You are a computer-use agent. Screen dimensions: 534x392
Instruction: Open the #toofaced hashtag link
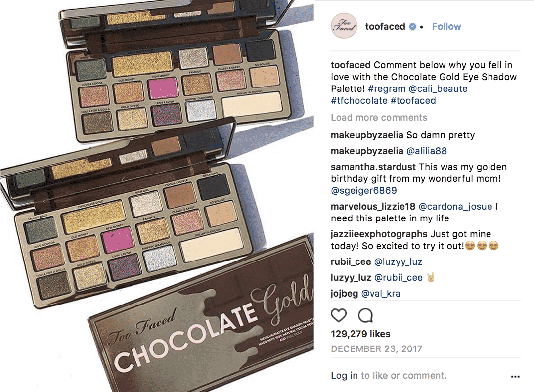click(x=413, y=101)
